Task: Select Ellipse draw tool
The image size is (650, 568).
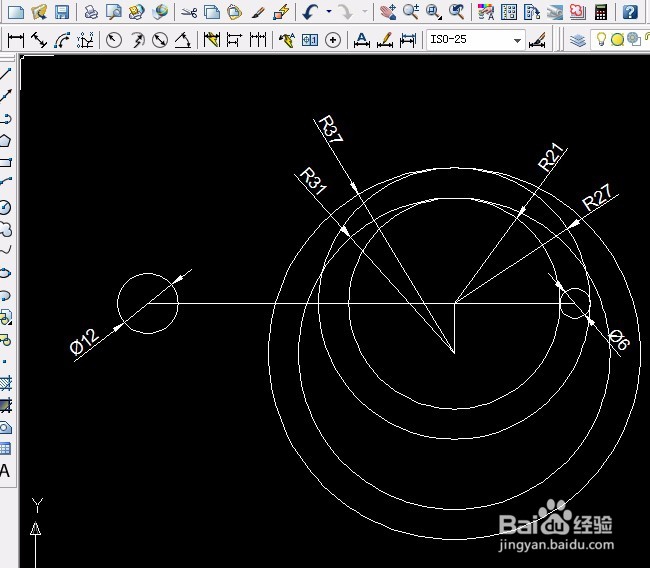Action: (x=5, y=273)
